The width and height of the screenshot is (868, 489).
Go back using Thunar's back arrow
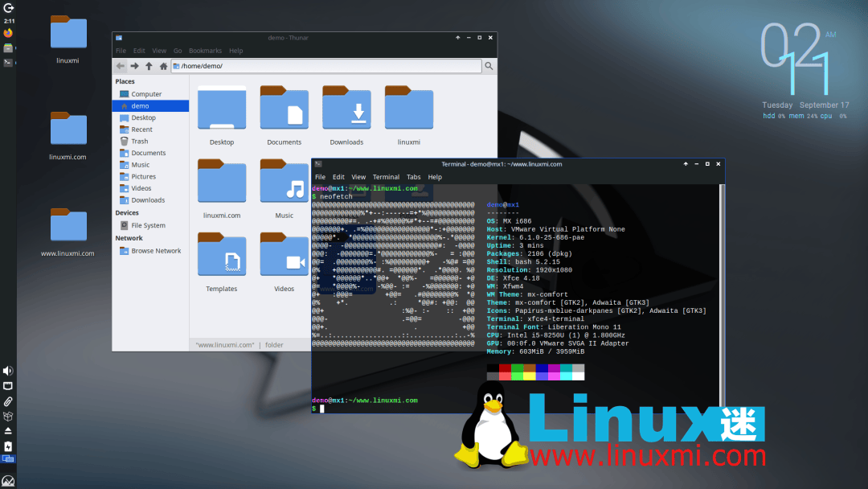pyautogui.click(x=119, y=66)
